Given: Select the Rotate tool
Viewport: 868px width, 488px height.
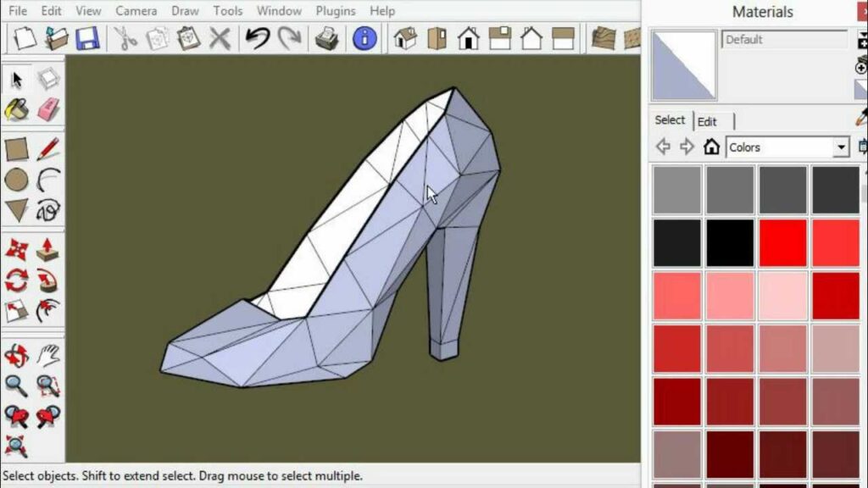Looking at the screenshot, I should pyautogui.click(x=16, y=280).
